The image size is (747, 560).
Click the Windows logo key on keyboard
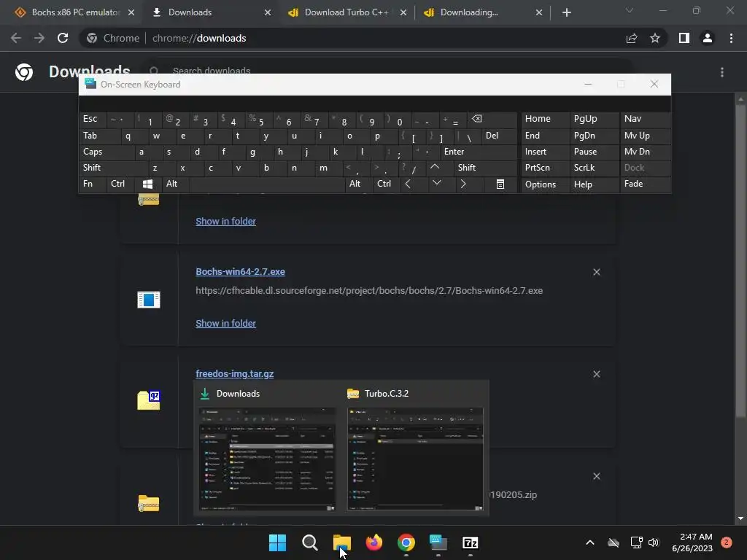pos(147,184)
